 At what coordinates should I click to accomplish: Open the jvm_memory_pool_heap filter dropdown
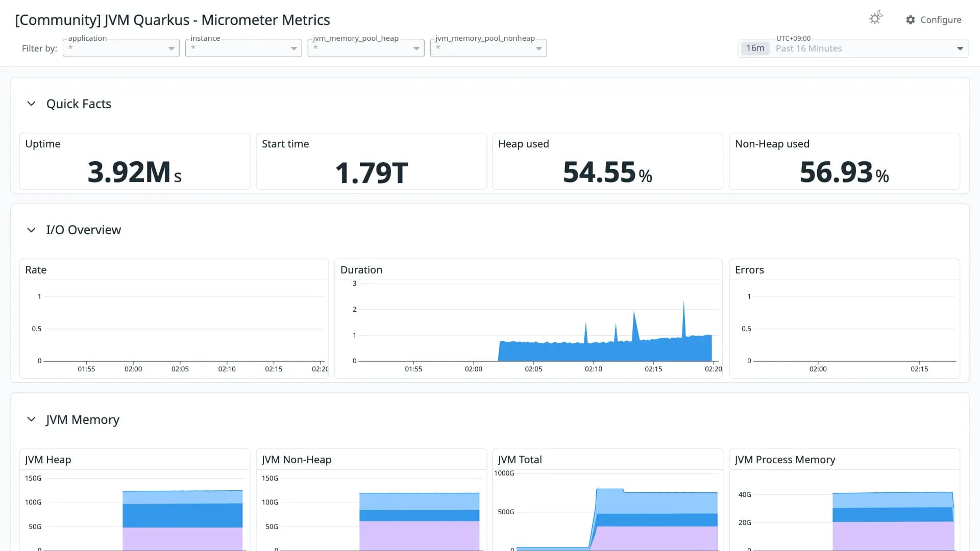pyautogui.click(x=366, y=48)
